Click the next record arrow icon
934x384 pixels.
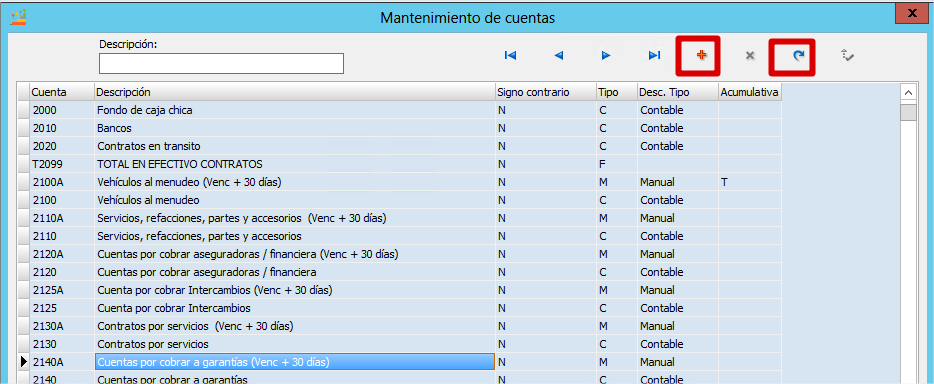[606, 55]
